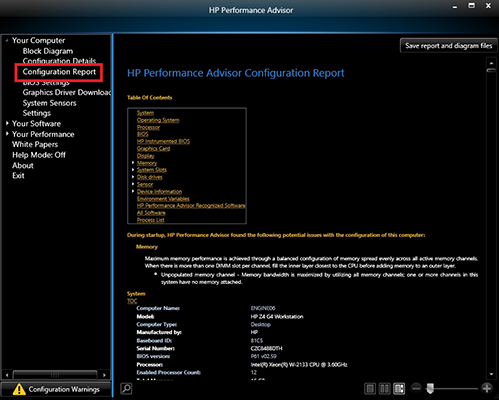Open the Graphics Card contents link

pos(153,149)
